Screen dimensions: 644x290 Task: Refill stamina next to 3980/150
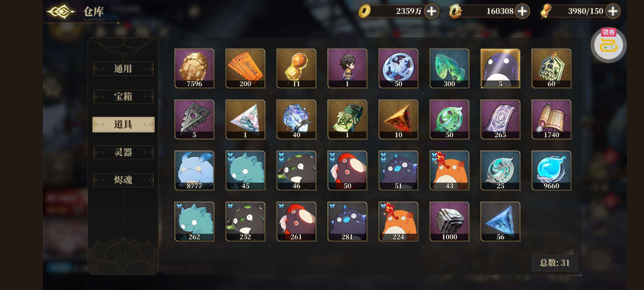tap(613, 11)
